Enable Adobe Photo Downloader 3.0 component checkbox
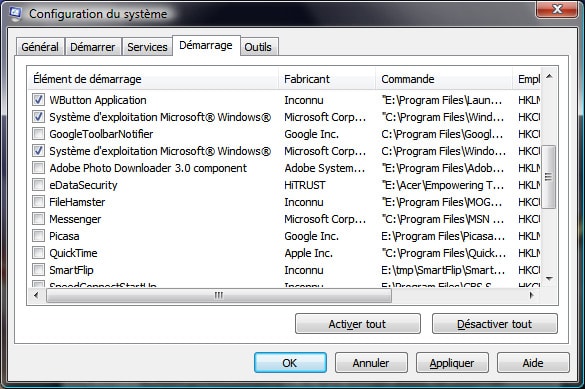 [x=38, y=168]
